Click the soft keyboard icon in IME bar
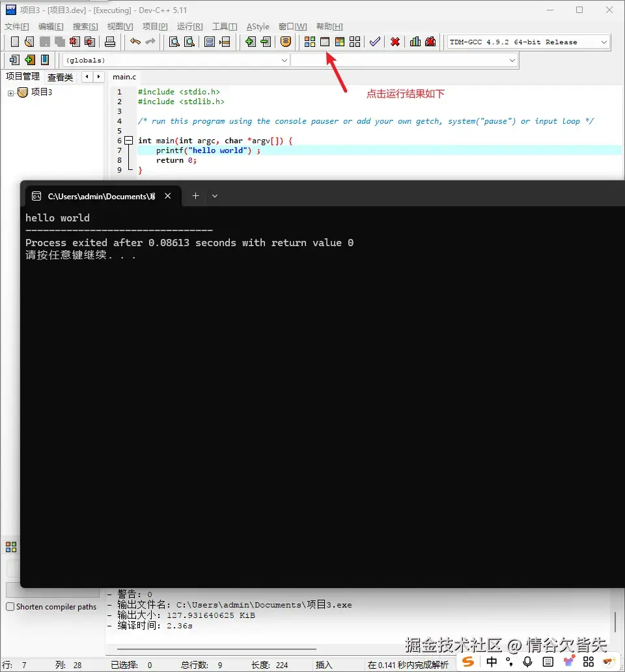 [548, 662]
